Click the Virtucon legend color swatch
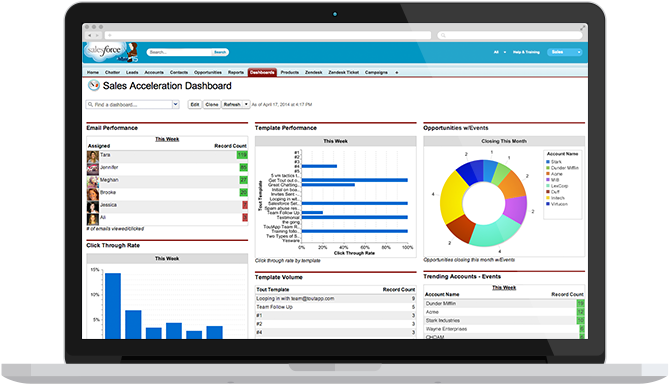Screen dimensions: 669x384 (548, 204)
